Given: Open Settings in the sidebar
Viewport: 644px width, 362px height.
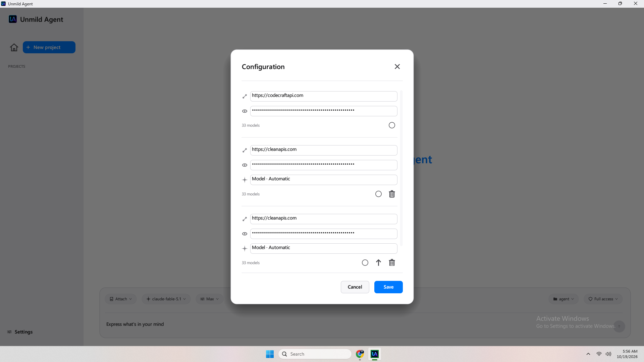Looking at the screenshot, I should [x=20, y=332].
